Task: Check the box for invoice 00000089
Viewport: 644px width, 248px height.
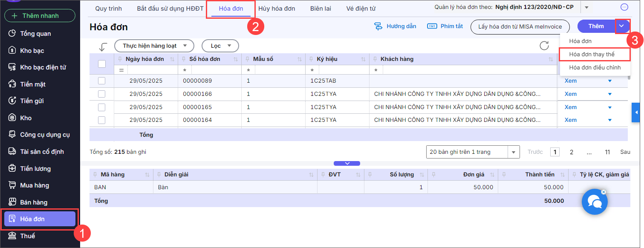Action: coord(102,81)
